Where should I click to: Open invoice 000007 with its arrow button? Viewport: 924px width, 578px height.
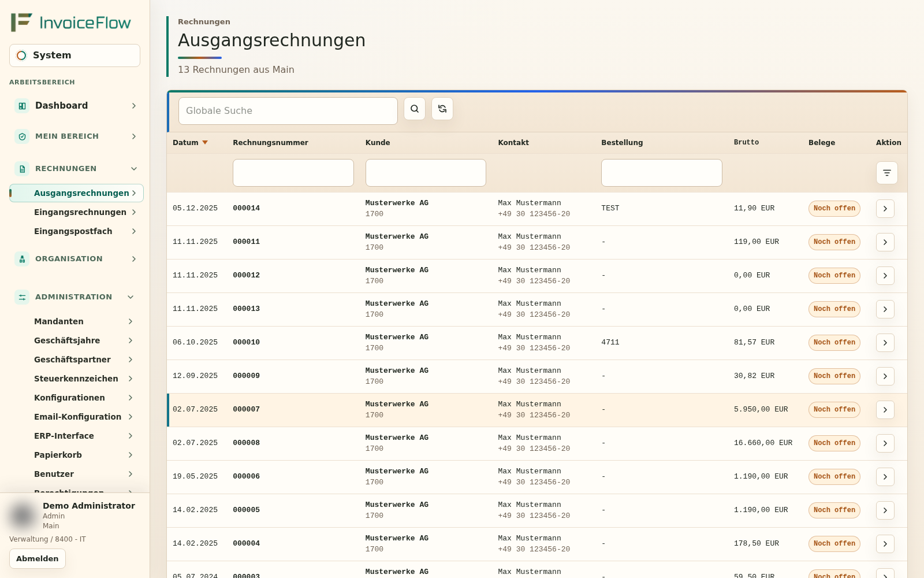coord(885,410)
